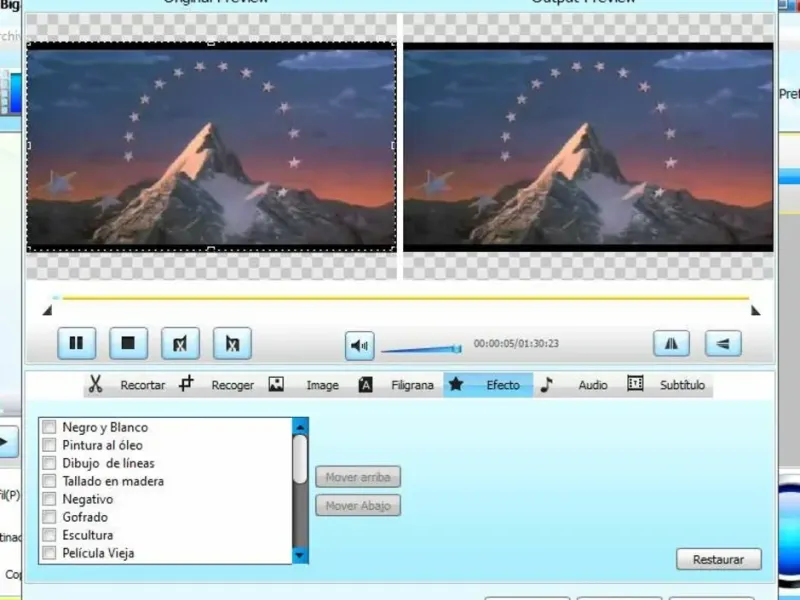The height and width of the screenshot is (600, 800).
Task: Click the Mover Abajo button
Action: point(358,506)
